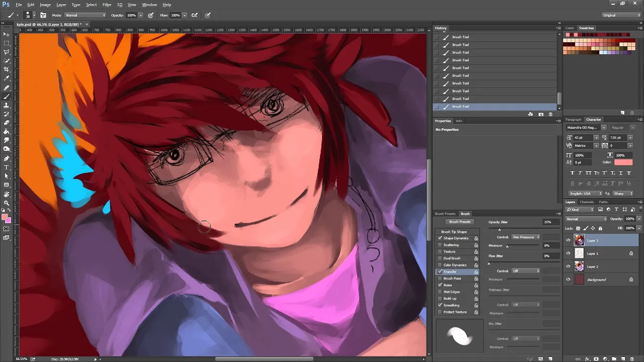Image resolution: width=644 pixels, height=362 pixels.
Task: Create new snapshot in History panel
Action: pos(541,114)
